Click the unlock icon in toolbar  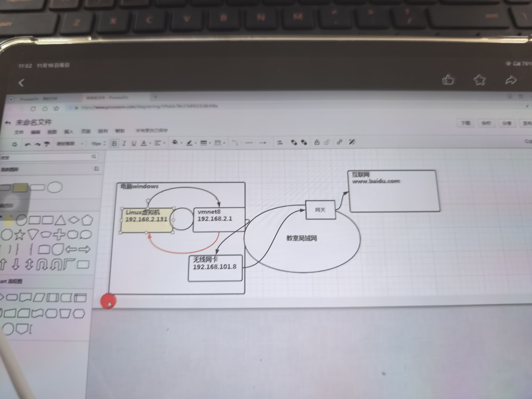pos(327,142)
